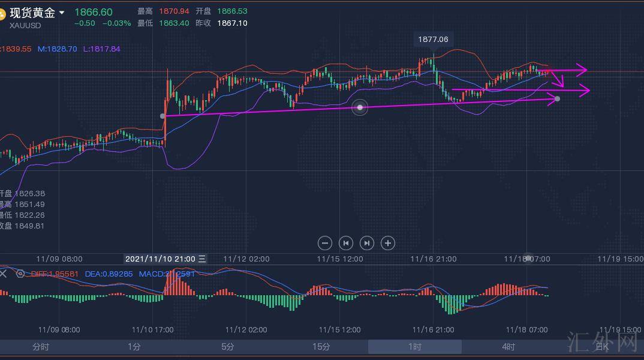Close the MACD indicator panel
The width and height of the screenshot is (644, 360).
pos(3,274)
